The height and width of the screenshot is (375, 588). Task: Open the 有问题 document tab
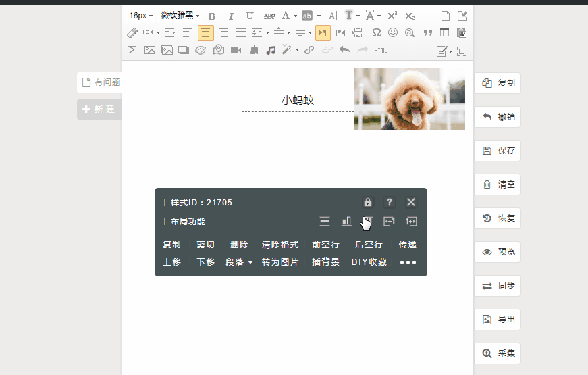(x=100, y=82)
